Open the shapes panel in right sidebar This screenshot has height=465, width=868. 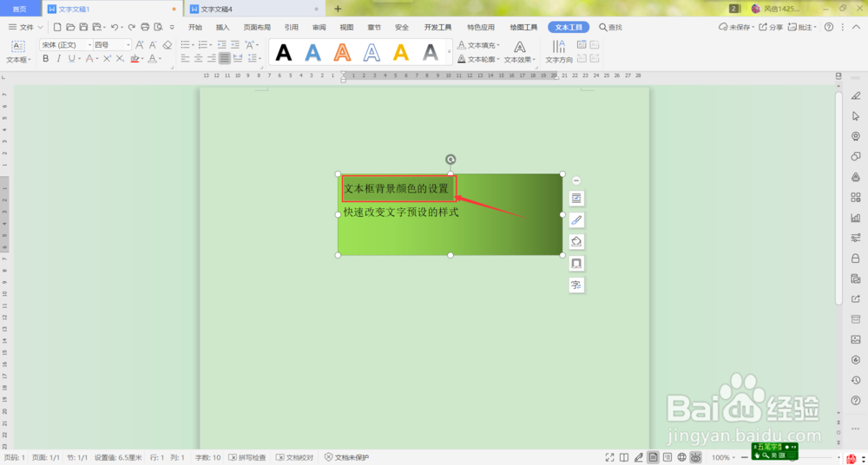tap(856, 156)
